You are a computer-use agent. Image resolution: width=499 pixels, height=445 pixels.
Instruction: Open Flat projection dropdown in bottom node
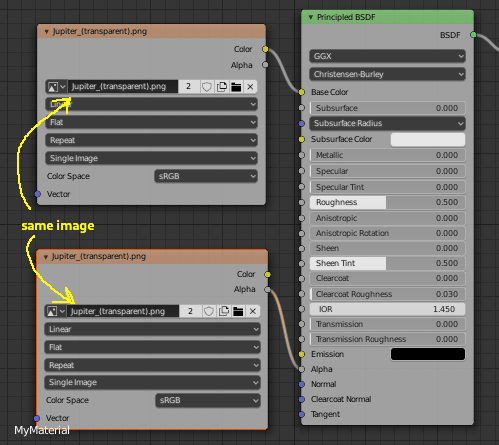click(152, 347)
